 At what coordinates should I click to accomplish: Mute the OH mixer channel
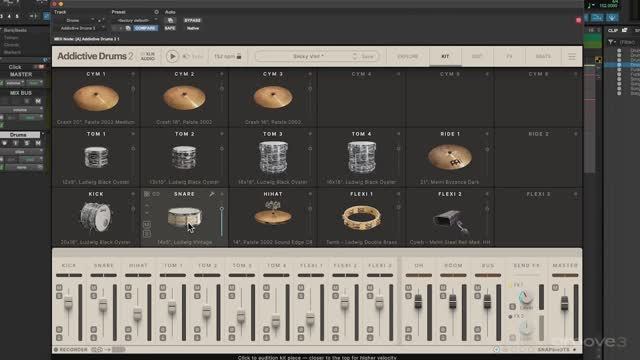pos(409,288)
